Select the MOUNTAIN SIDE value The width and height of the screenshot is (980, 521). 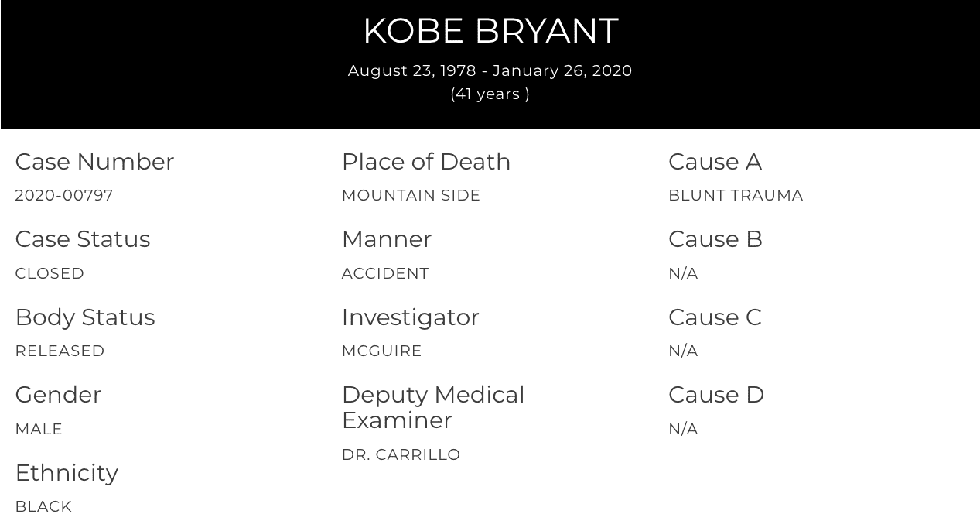(411, 195)
